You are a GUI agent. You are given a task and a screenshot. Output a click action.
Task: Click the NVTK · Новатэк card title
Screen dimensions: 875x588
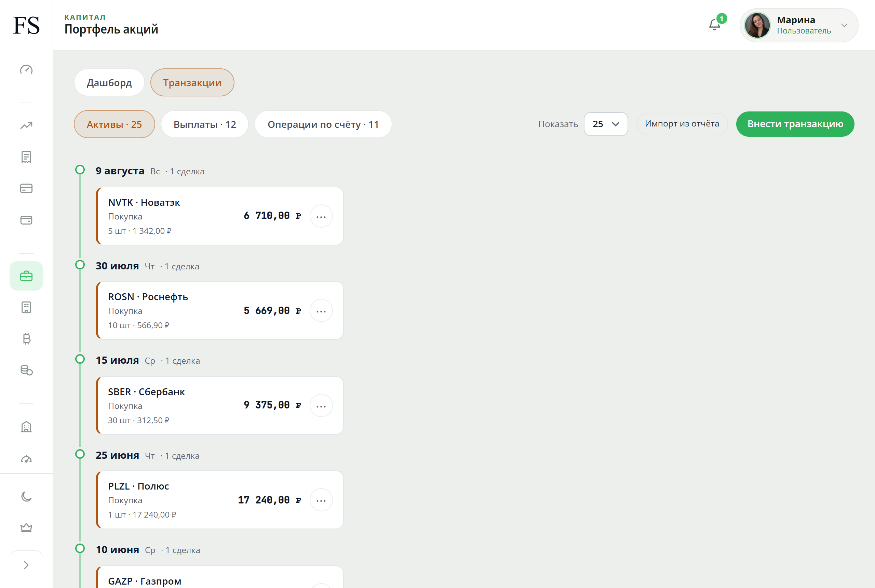pos(144,202)
